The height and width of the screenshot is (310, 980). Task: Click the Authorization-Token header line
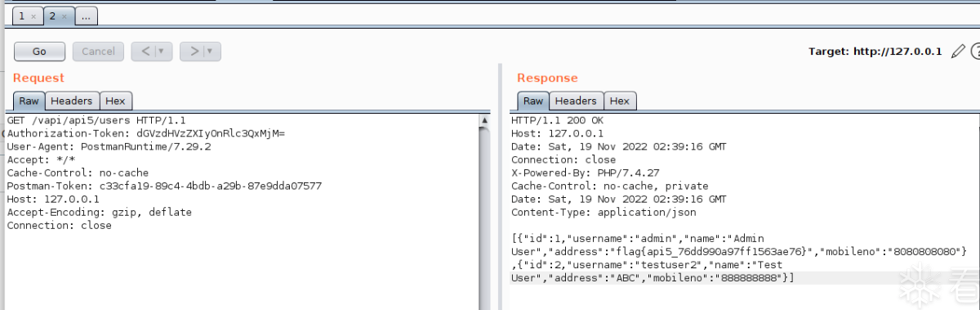tap(145, 133)
